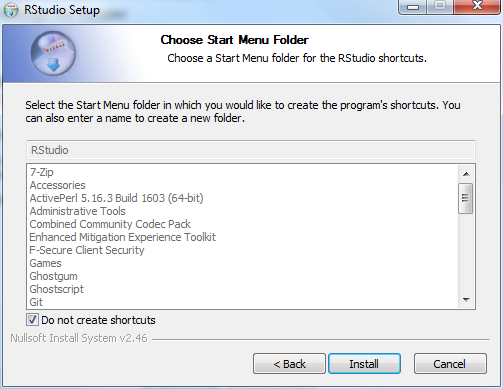Select 7-Zip in the folder list
Viewport: 503px width, 389px height.
[x=42, y=172]
